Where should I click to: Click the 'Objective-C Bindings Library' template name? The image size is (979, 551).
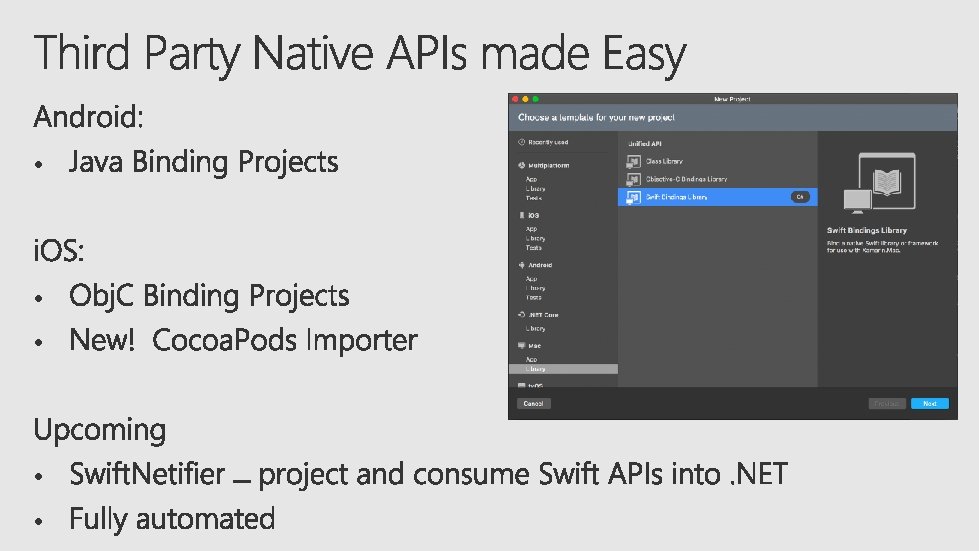[686, 179]
